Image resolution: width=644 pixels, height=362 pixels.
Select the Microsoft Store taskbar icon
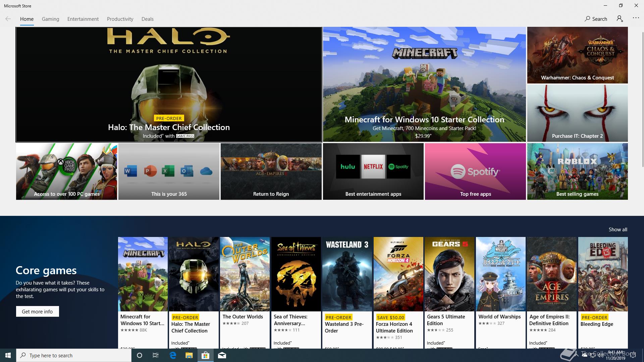click(205, 355)
